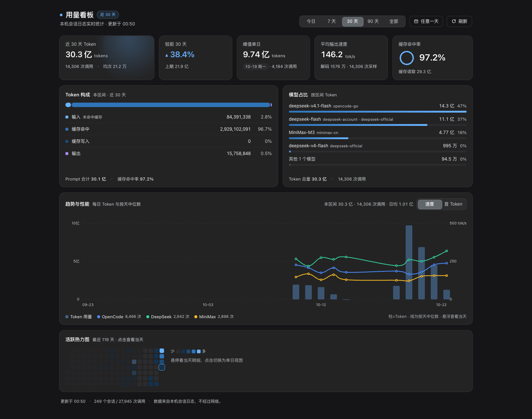
Task: Click the purple swatch beside 输出
Action: [67, 154]
